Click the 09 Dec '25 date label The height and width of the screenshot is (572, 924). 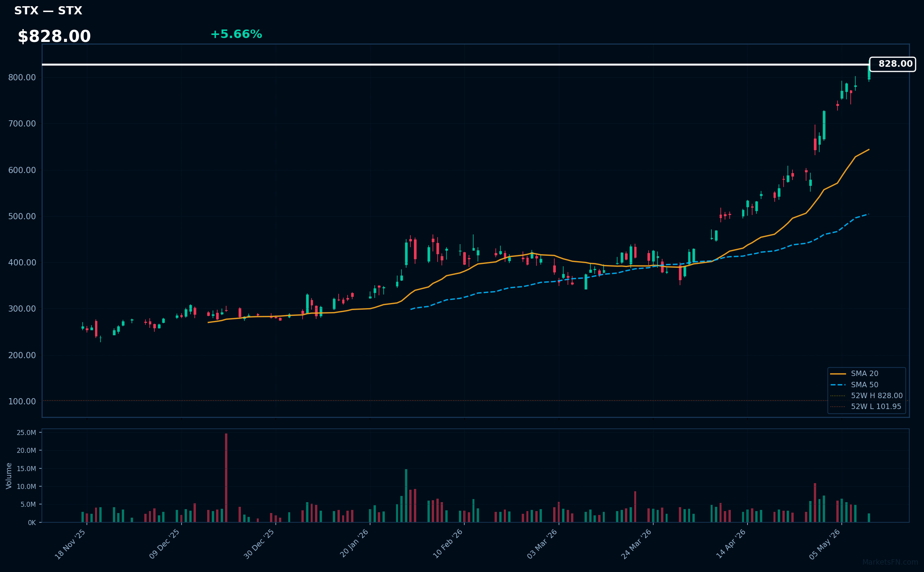coord(164,544)
